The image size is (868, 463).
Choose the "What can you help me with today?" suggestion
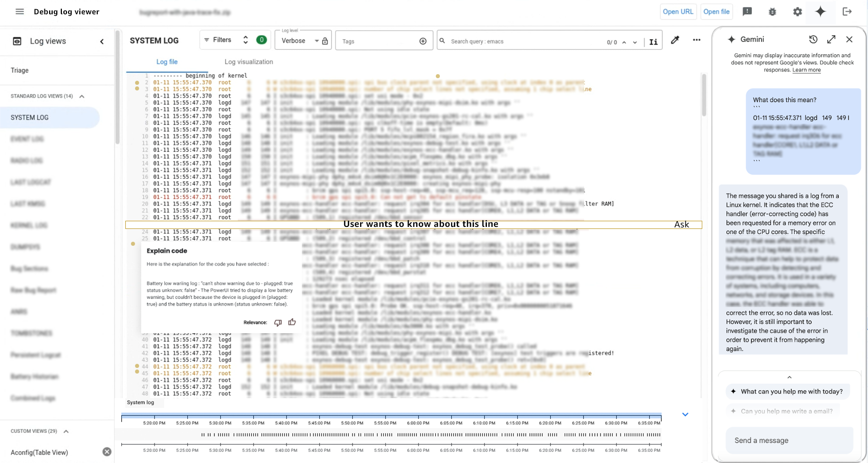[788, 391]
